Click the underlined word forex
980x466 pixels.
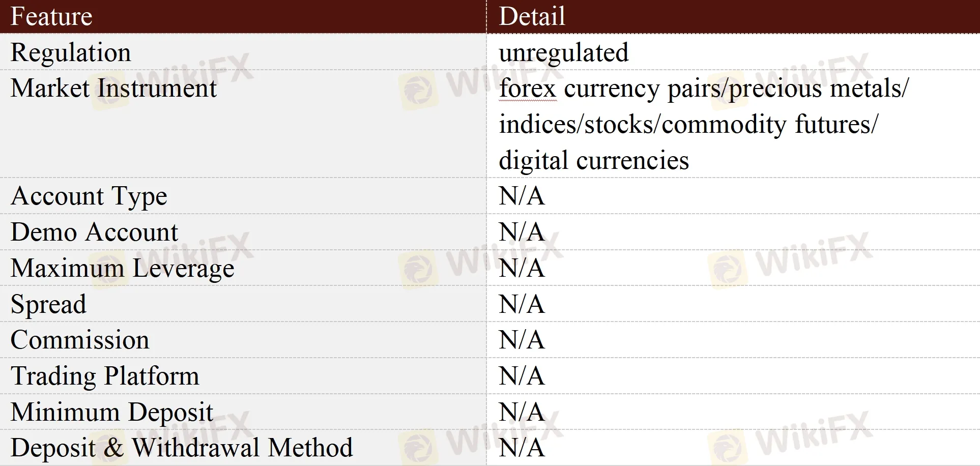pos(528,89)
